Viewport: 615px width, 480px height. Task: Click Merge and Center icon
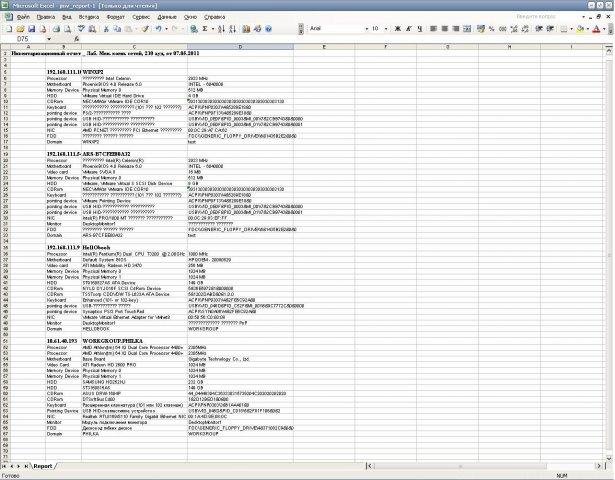pyautogui.click(x=467, y=29)
